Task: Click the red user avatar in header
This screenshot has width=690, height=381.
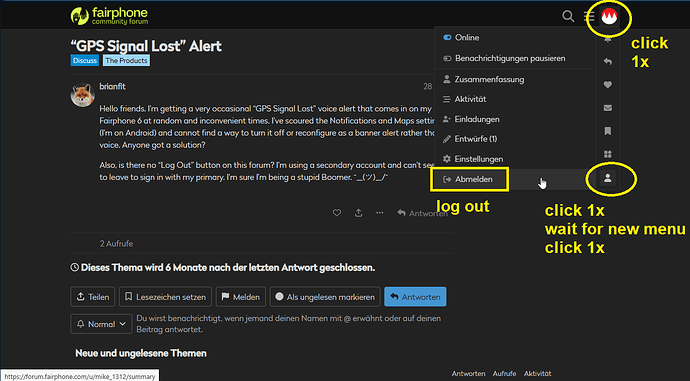Action: (609, 17)
